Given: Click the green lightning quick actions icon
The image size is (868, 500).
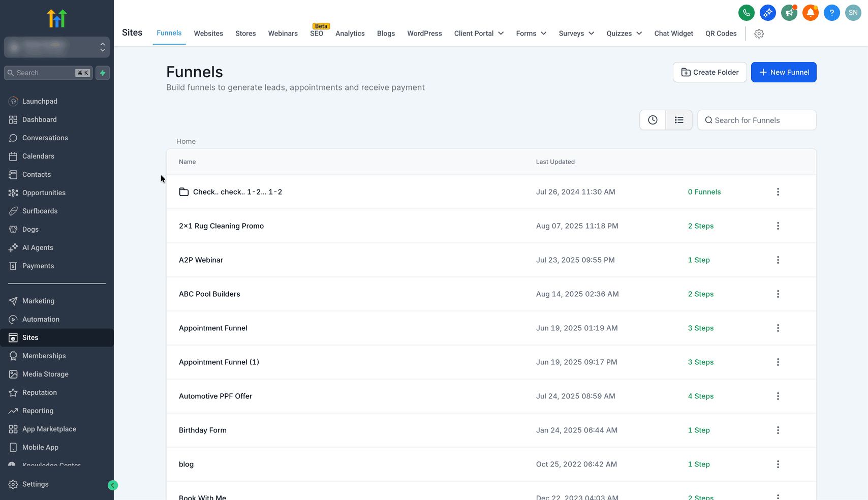Looking at the screenshot, I should (x=103, y=73).
